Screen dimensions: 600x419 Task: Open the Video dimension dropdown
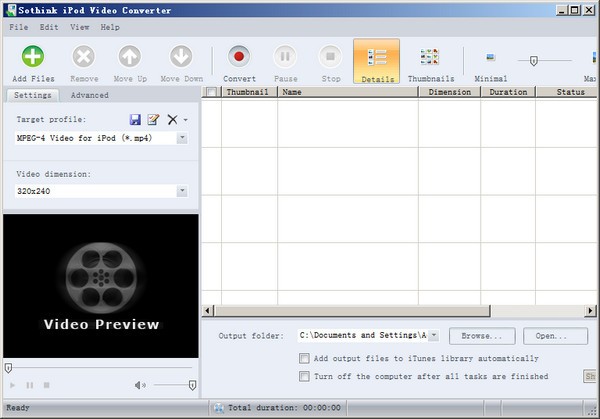click(x=182, y=191)
